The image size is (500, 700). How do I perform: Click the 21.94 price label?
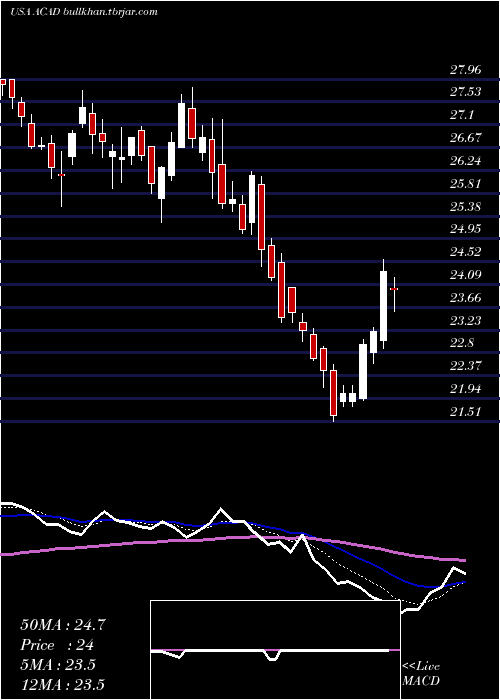click(465, 389)
